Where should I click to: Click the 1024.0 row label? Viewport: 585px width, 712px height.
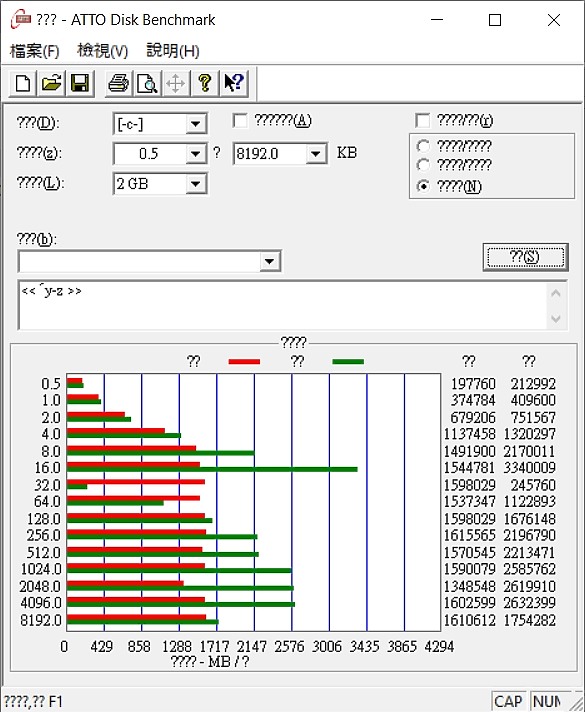click(x=41, y=569)
